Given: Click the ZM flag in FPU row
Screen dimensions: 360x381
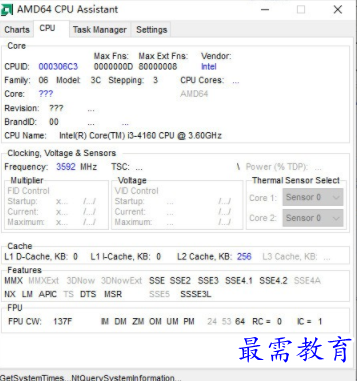Looking at the screenshot, I should [138, 322].
